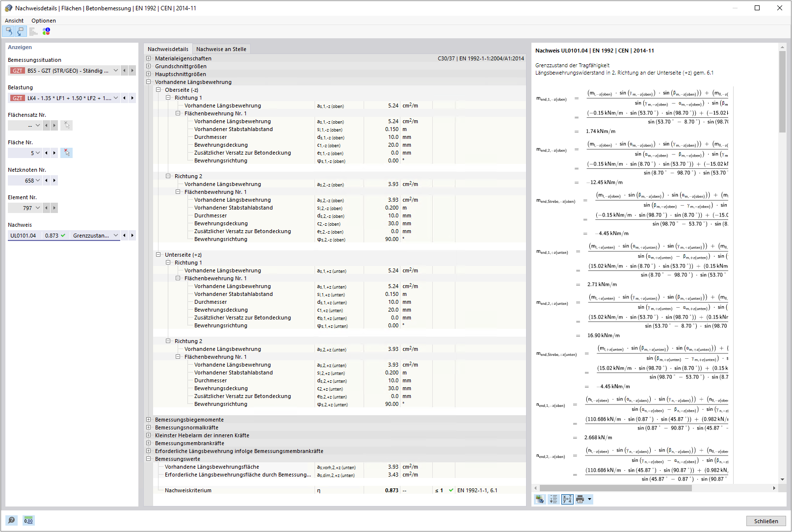Expand the Bemessungsbiegemomente section
This screenshot has width=792, height=532.
coord(148,420)
